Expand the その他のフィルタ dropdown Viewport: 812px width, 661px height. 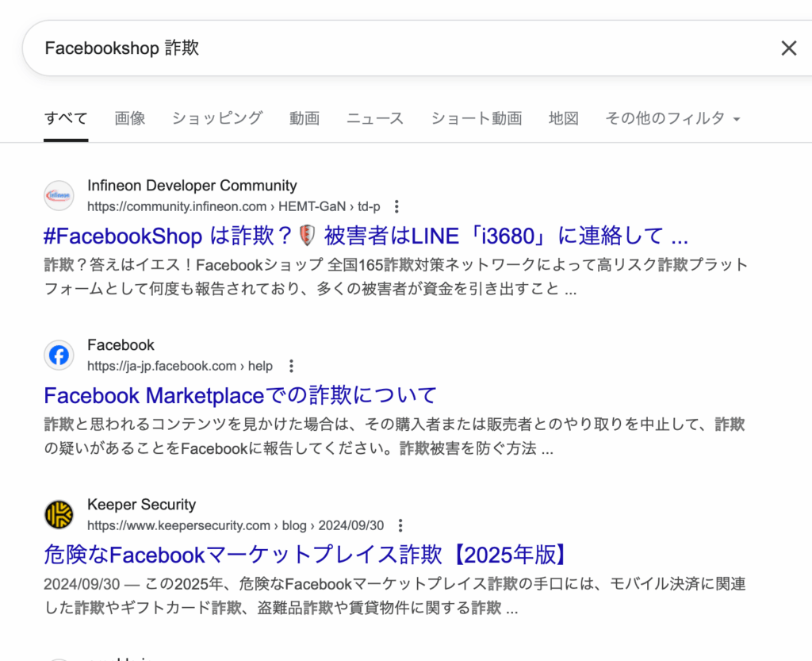click(x=672, y=118)
